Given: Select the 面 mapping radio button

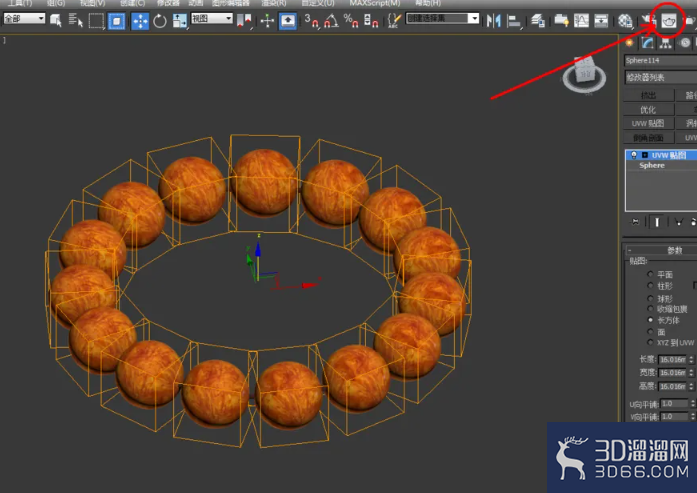Looking at the screenshot, I should tap(650, 332).
